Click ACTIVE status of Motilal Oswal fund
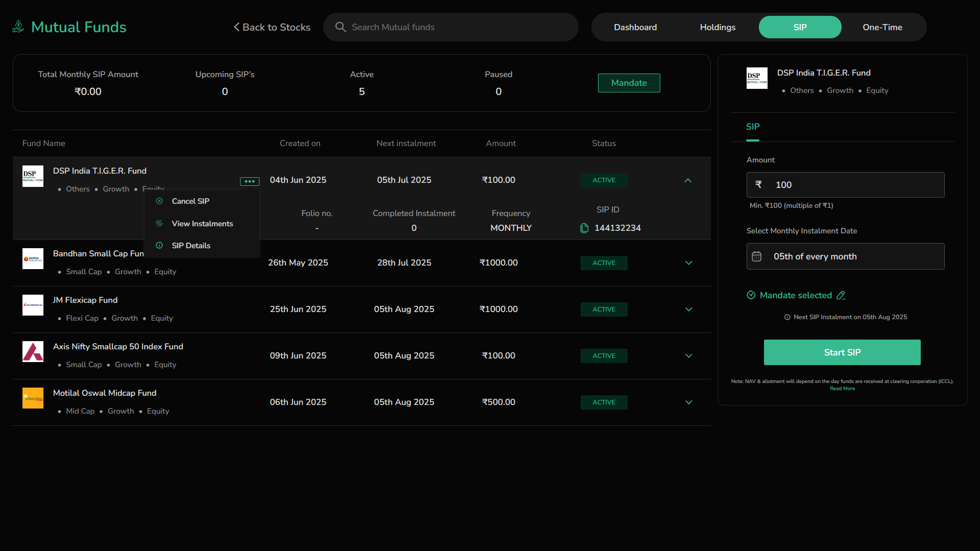The width and height of the screenshot is (980, 551). [x=604, y=402]
